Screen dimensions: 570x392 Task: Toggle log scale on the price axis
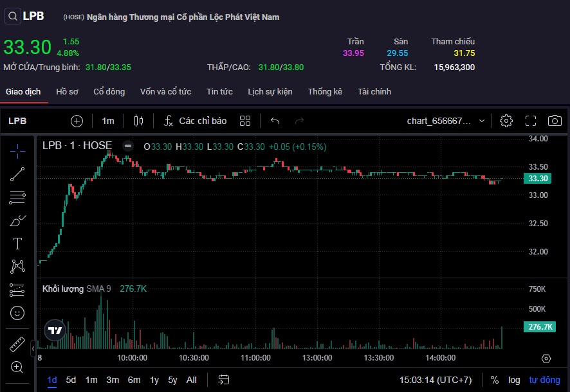coord(514,380)
